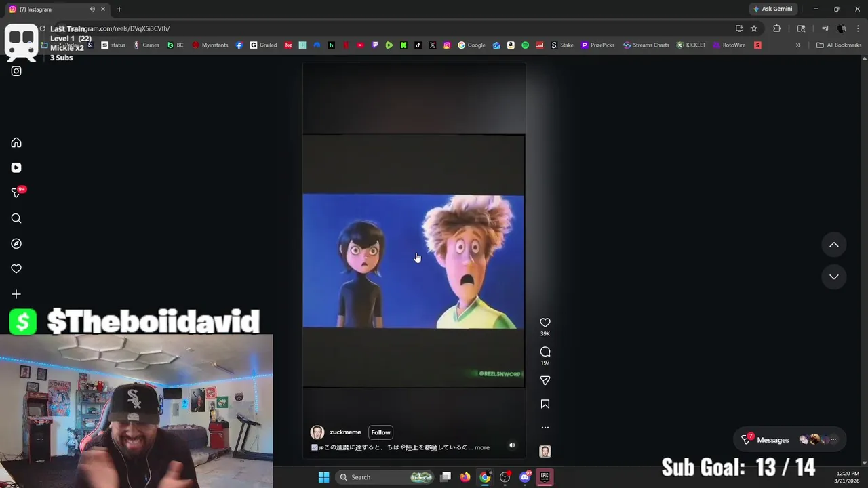868x488 pixels.
Task: Follow the zuckmeme account
Action: [x=380, y=432]
